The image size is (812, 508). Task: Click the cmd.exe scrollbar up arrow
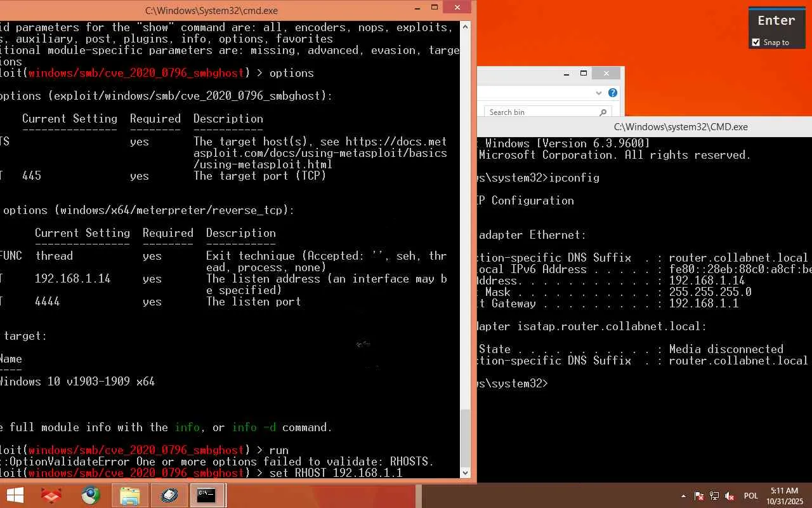(x=466, y=27)
